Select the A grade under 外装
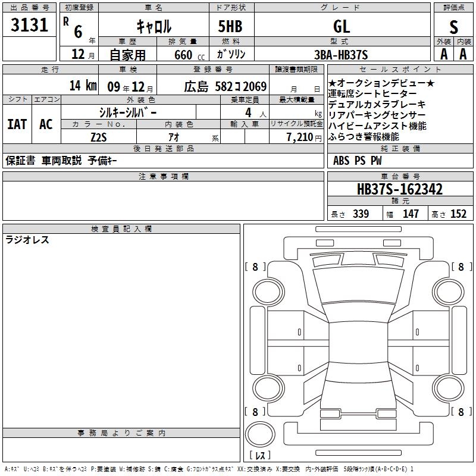The image size is (476, 476). [x=444, y=54]
